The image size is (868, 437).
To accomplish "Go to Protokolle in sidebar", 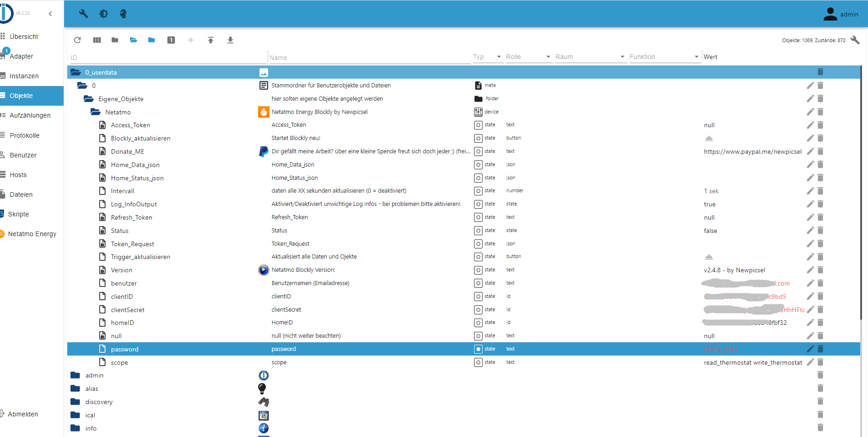I will tap(32, 135).
